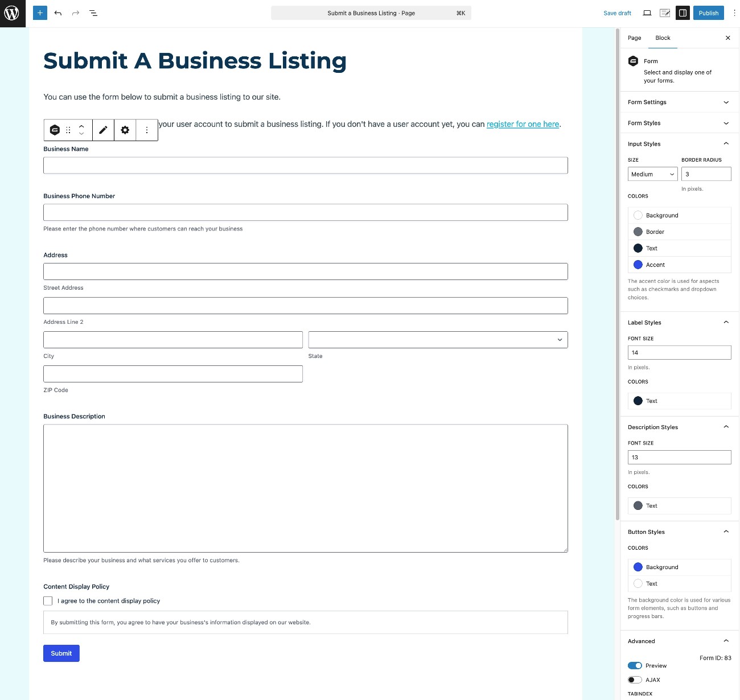This screenshot has height=700, width=740.
Task: Select the Block tab in the sidebar
Action: [663, 38]
